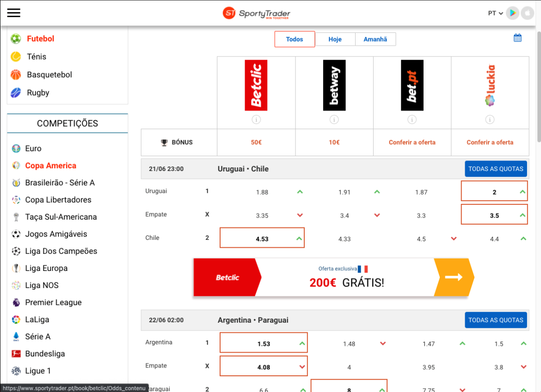541x392 pixels.
Task: Select bet.pt Empate odds 3.95
Action: (x=429, y=367)
